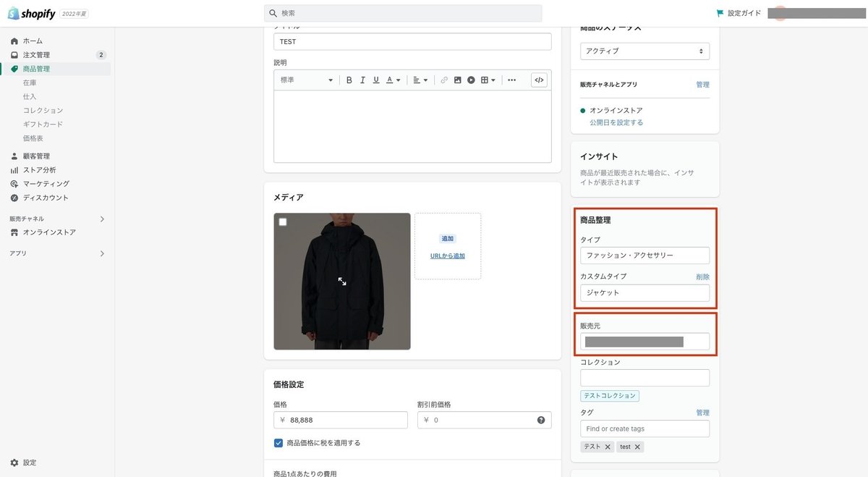Viewport: 868px width, 477px height.
Task: Open the 標準 parag468 style dropdown
Action: point(307,80)
